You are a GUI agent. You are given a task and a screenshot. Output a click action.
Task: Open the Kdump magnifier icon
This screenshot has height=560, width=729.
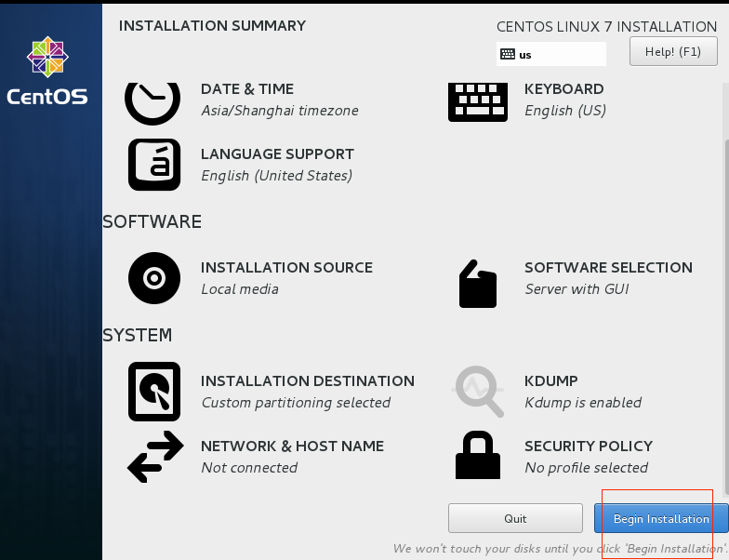tap(478, 391)
